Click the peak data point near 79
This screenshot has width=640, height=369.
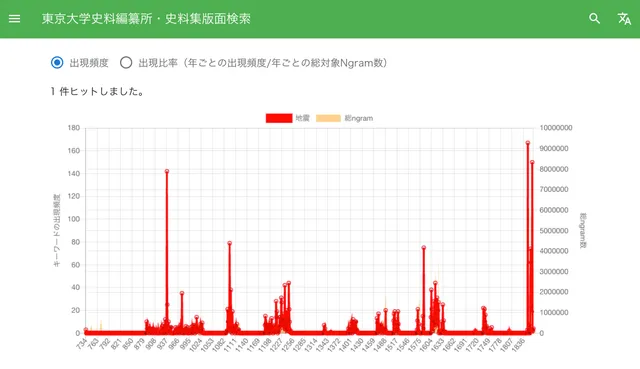[x=229, y=243]
